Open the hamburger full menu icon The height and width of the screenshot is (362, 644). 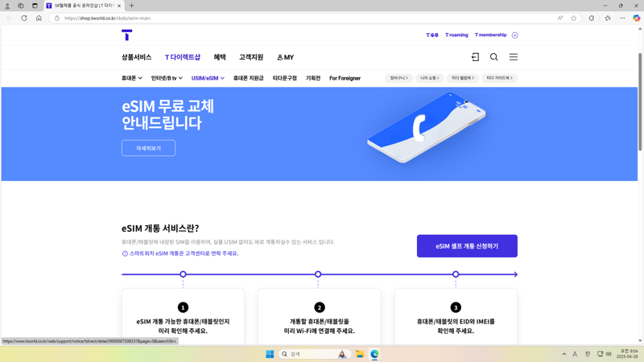click(514, 57)
